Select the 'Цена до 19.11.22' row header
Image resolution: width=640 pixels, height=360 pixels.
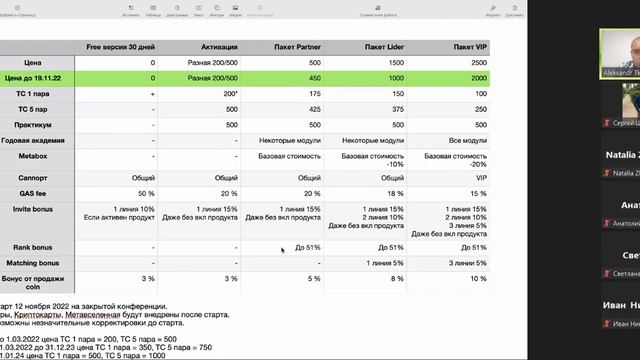pyautogui.click(x=37, y=78)
